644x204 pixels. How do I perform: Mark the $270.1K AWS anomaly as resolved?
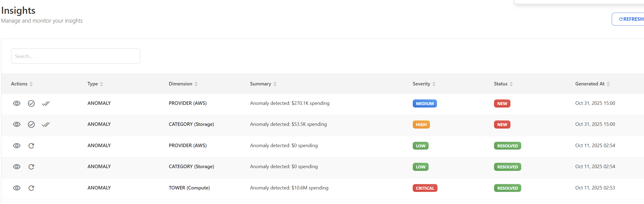click(31, 103)
